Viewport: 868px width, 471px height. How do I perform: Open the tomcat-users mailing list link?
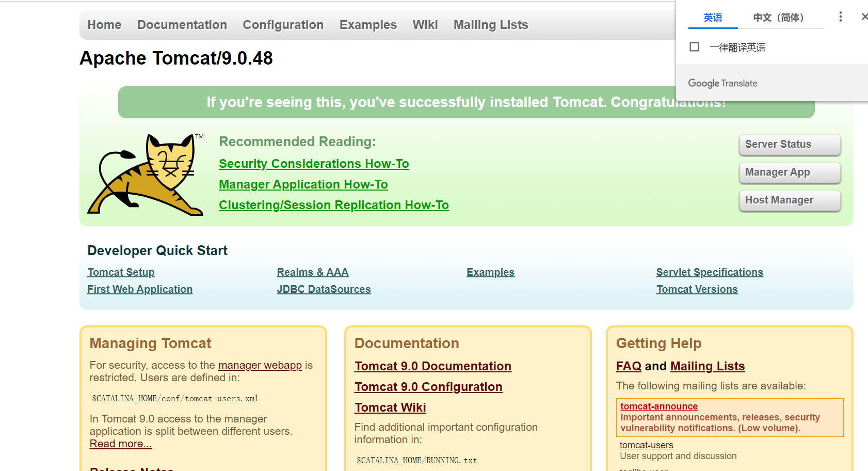point(647,445)
